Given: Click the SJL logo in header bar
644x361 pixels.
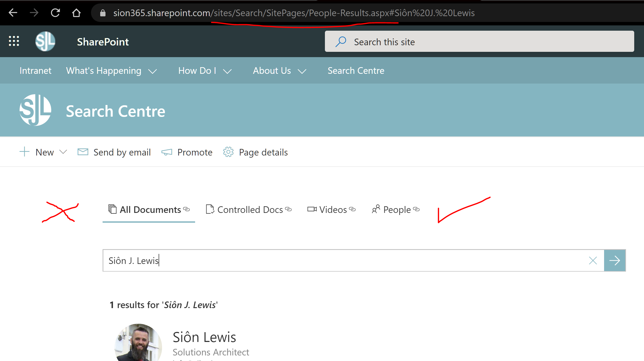Looking at the screenshot, I should pyautogui.click(x=45, y=42).
